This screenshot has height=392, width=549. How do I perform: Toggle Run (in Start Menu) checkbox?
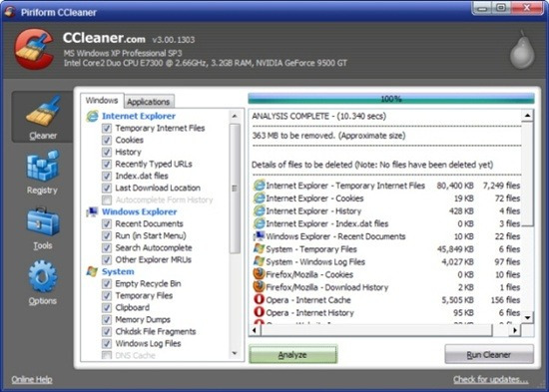(x=107, y=235)
